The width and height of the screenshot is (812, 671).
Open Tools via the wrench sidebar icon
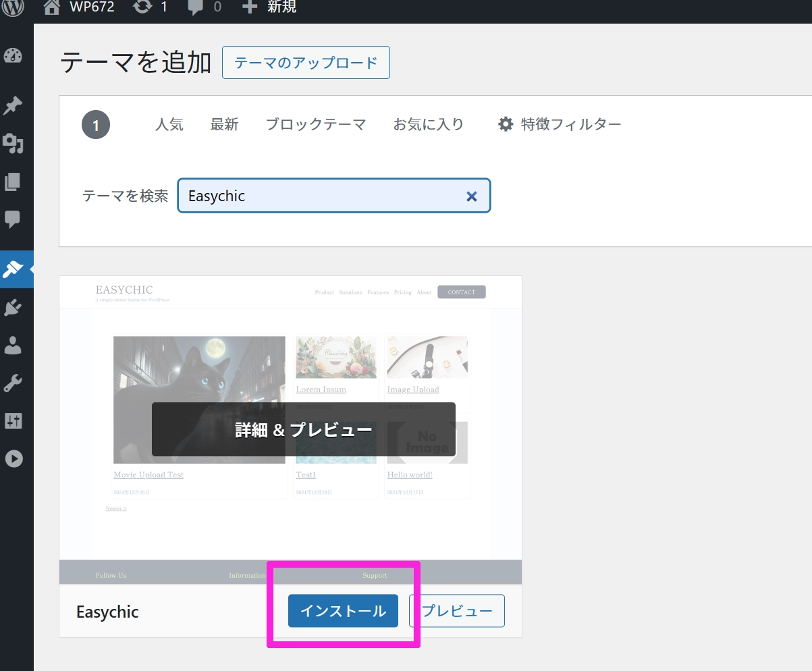click(x=13, y=383)
